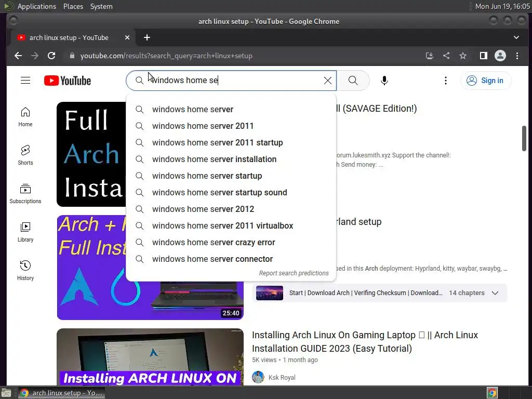
Task: Open Installing ARCH LINUX ON thumbnail
Action: point(150,357)
